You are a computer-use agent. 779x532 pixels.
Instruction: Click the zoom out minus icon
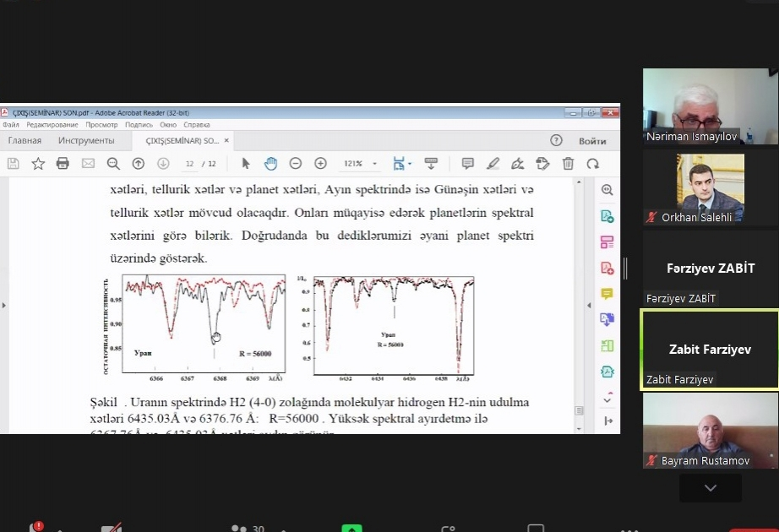pos(296,164)
